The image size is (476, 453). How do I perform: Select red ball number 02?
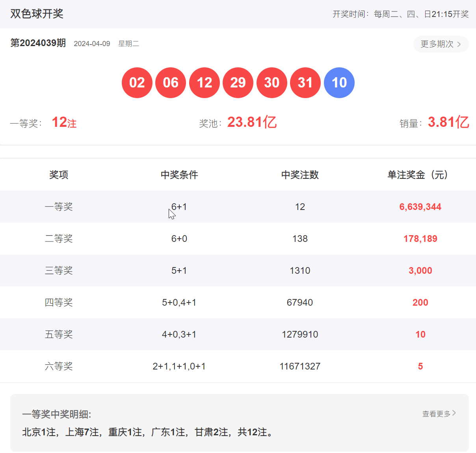click(x=137, y=83)
